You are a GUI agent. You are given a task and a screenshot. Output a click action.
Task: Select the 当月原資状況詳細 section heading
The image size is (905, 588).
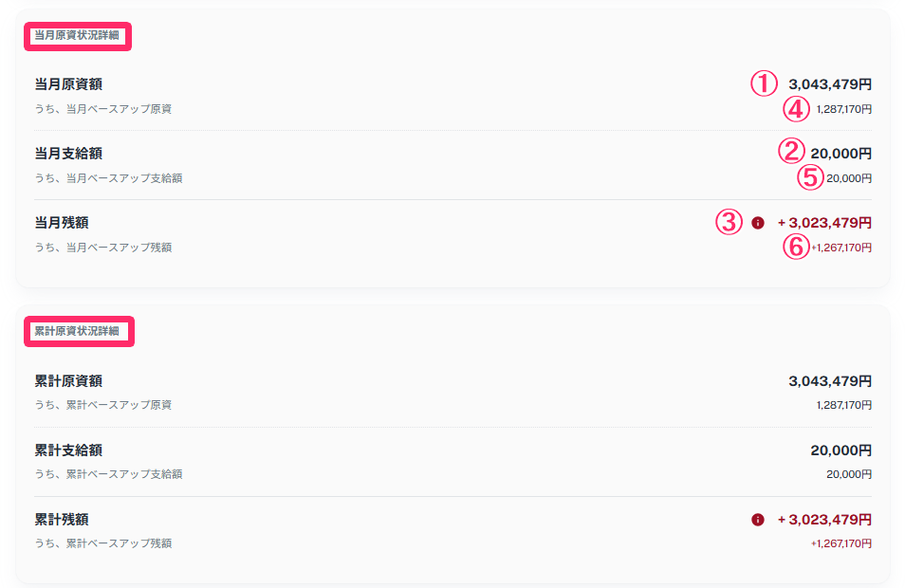click(x=77, y=37)
